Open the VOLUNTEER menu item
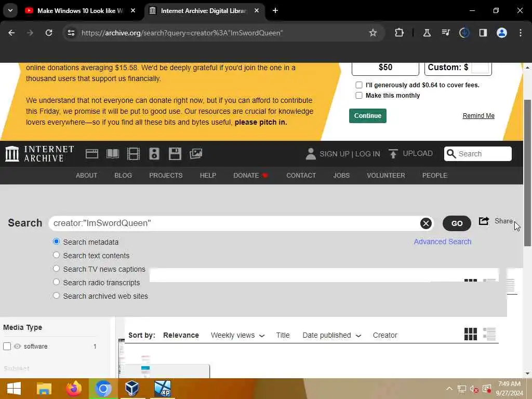 click(386, 176)
